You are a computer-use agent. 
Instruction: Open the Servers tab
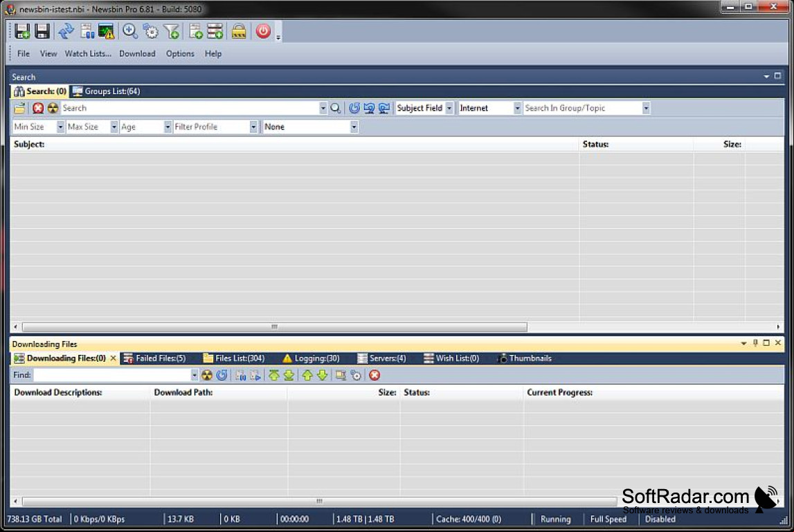(x=382, y=358)
